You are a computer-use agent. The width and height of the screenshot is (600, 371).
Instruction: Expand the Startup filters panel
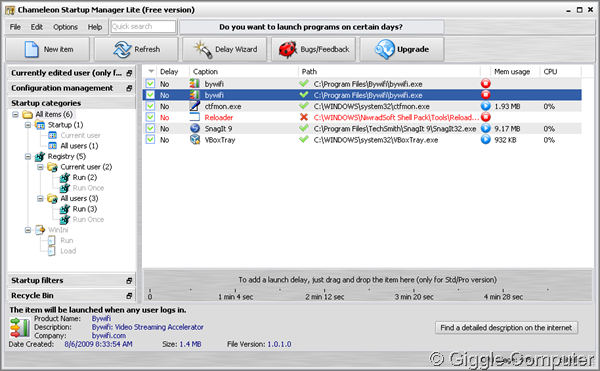point(129,281)
